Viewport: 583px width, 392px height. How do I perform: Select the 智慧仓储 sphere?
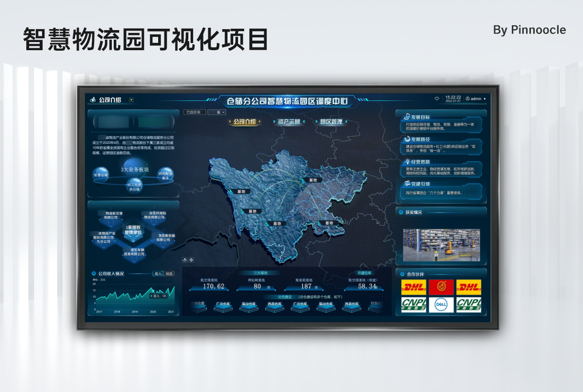pos(101,175)
